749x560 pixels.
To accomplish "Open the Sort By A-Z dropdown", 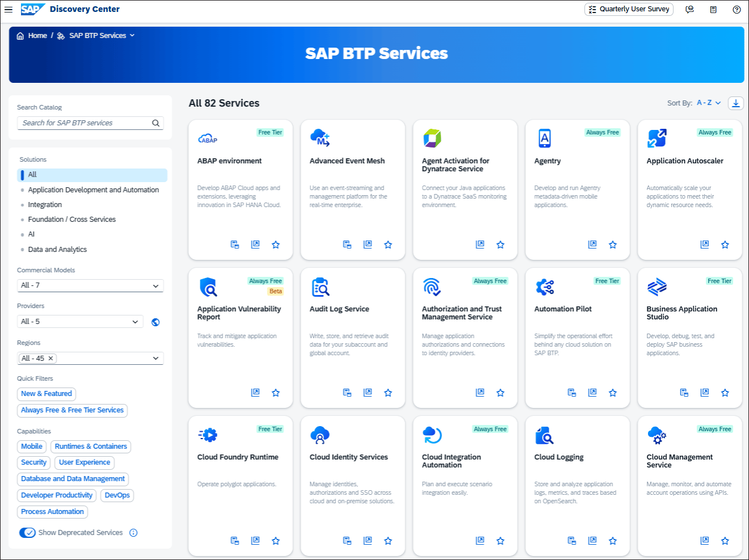I will (x=709, y=103).
